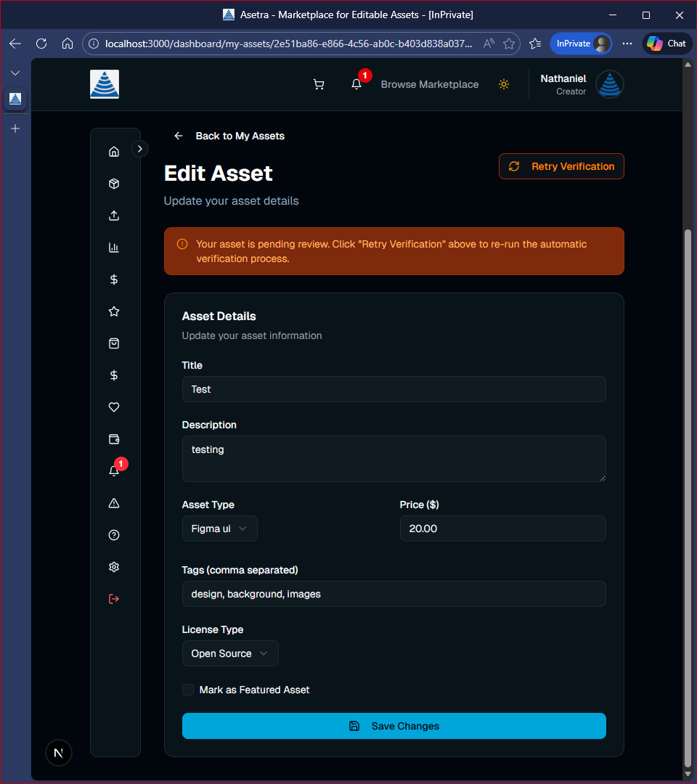Image resolution: width=697 pixels, height=784 pixels.
Task: Open the upload icon in sidebar
Action: (x=114, y=216)
